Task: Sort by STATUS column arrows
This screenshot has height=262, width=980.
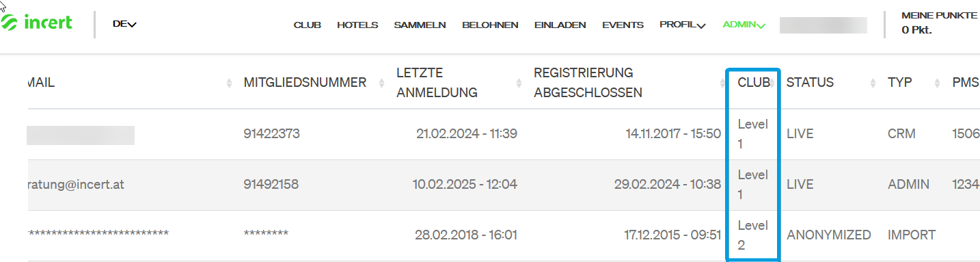Action: click(873, 83)
